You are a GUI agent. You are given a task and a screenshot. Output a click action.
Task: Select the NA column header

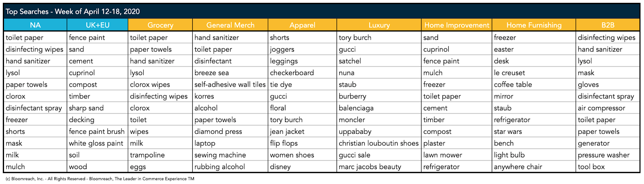[35, 25]
